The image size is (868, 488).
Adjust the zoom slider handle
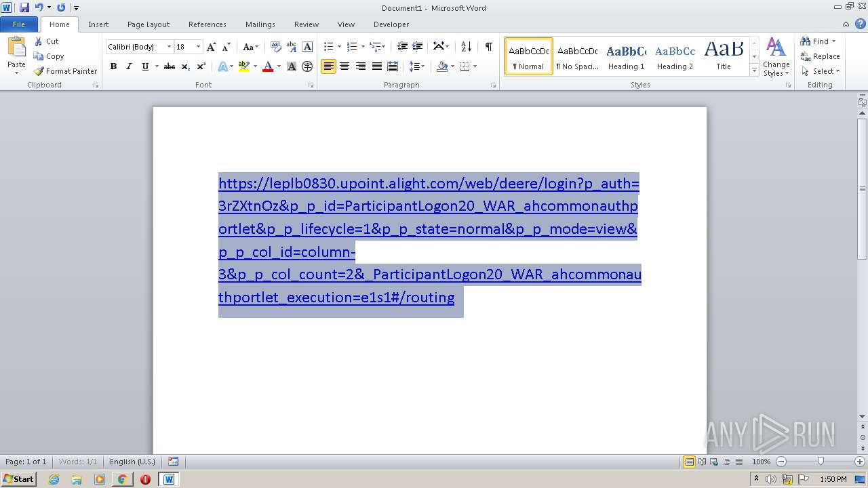[x=821, y=462]
